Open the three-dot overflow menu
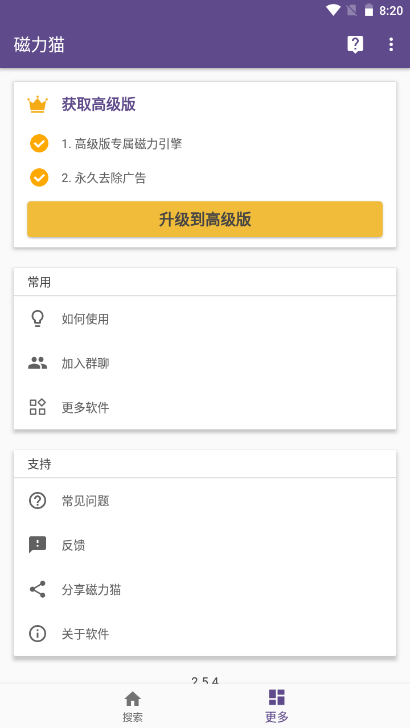The image size is (410, 728). pyautogui.click(x=391, y=45)
